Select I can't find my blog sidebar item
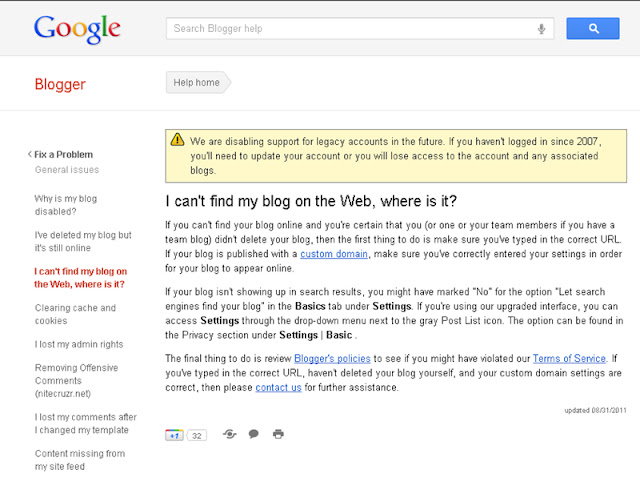The height and width of the screenshot is (478, 640). [x=80, y=278]
